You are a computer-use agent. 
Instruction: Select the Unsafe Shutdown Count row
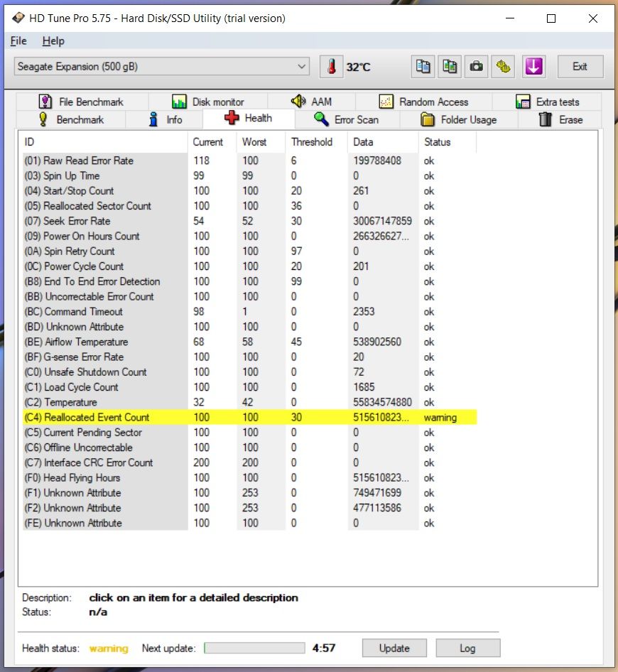[249, 372]
